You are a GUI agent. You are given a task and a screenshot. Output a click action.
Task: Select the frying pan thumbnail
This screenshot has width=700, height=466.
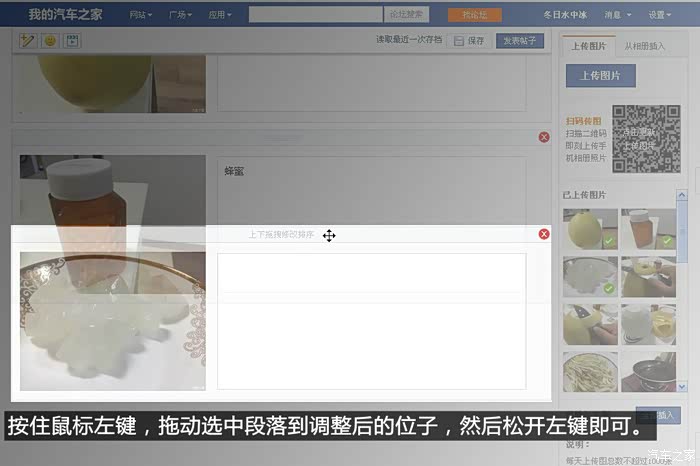click(648, 372)
